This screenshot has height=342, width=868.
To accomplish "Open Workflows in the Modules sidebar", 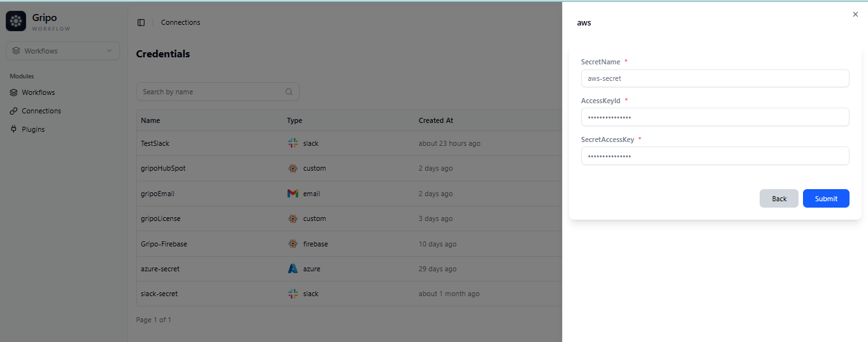I will coord(38,92).
